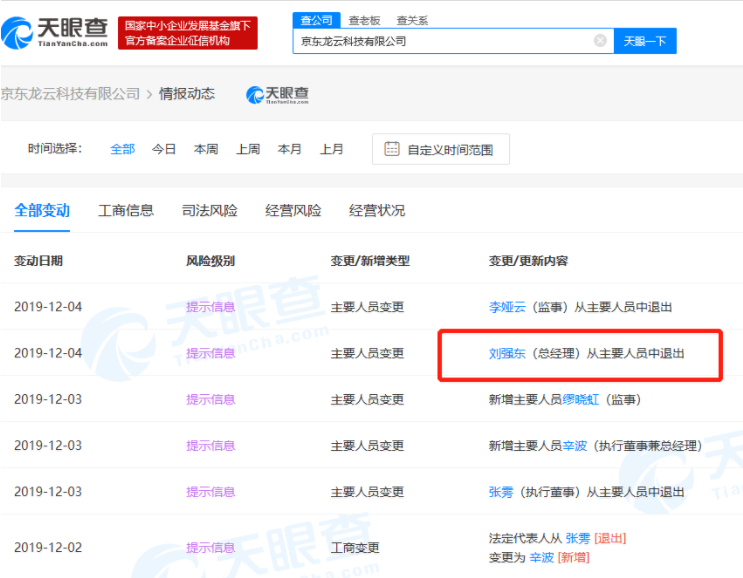The image size is (743, 578).
Task: Switch to the 经营状况 tab
Action: [x=377, y=210]
